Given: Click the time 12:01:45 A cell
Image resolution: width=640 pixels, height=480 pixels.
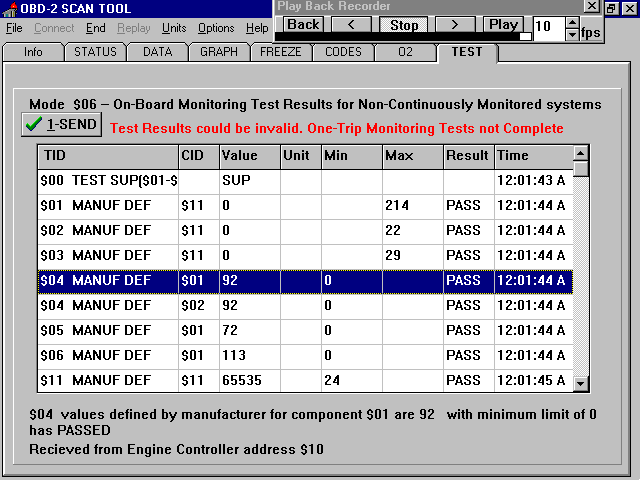Looking at the screenshot, I should tap(534, 381).
